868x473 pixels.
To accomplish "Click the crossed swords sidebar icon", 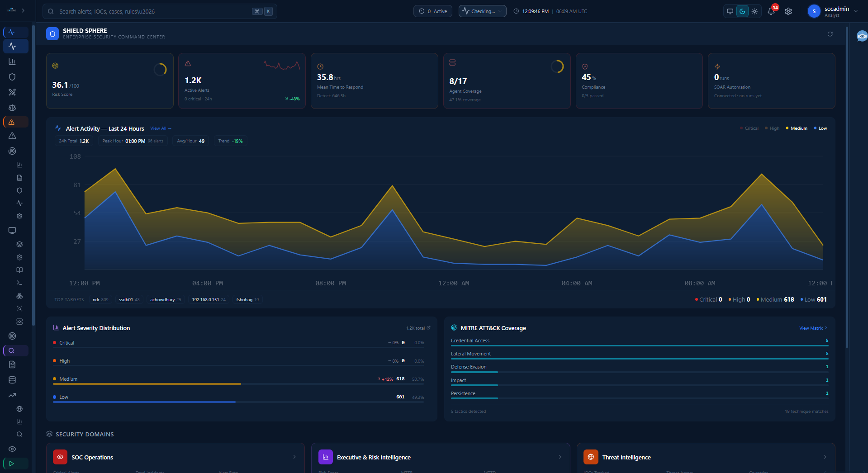I will coord(12,92).
